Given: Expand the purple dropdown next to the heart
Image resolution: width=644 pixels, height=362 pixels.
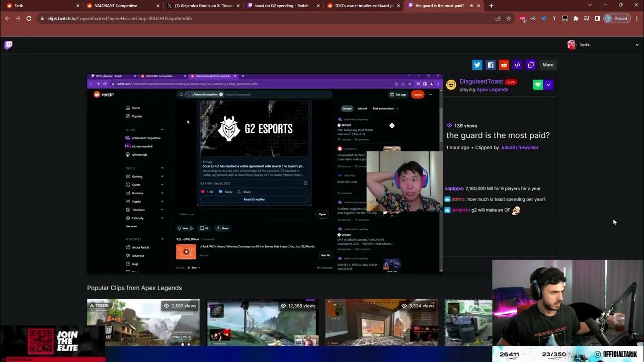Looking at the screenshot, I should (x=548, y=85).
